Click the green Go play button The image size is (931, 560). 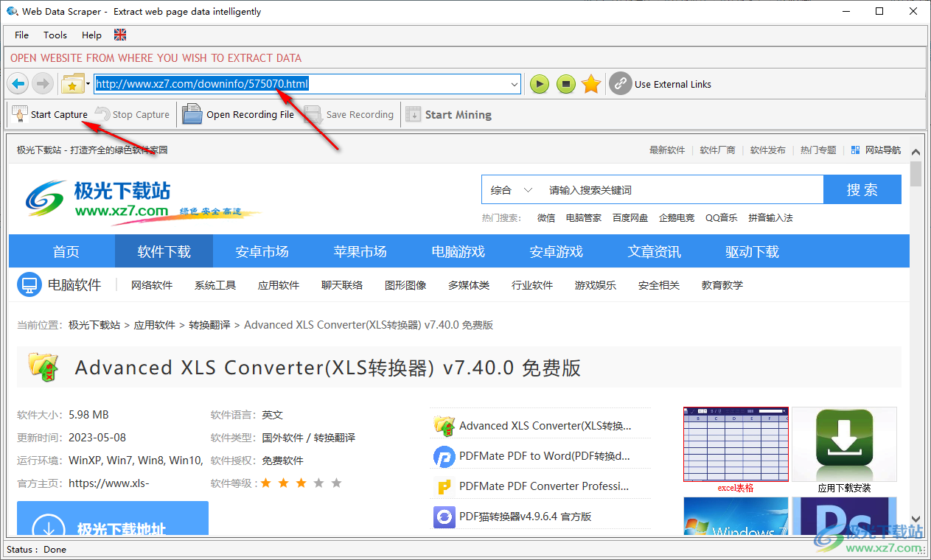(x=540, y=84)
